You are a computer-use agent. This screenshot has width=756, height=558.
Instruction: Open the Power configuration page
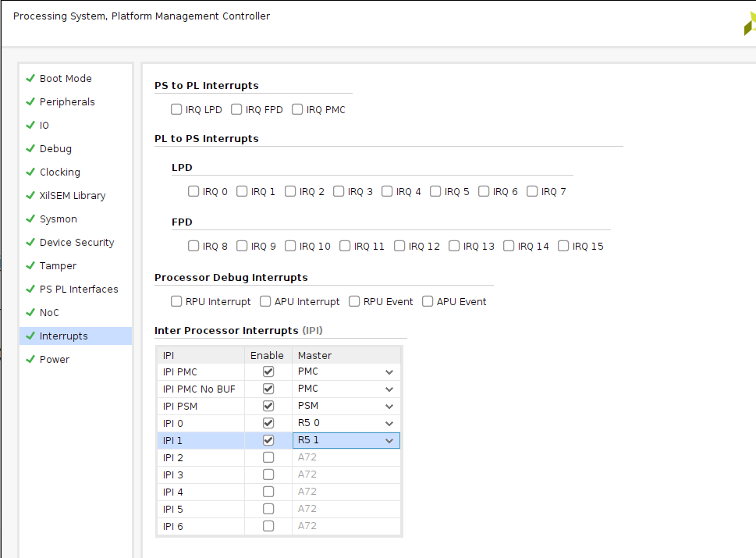(55, 360)
